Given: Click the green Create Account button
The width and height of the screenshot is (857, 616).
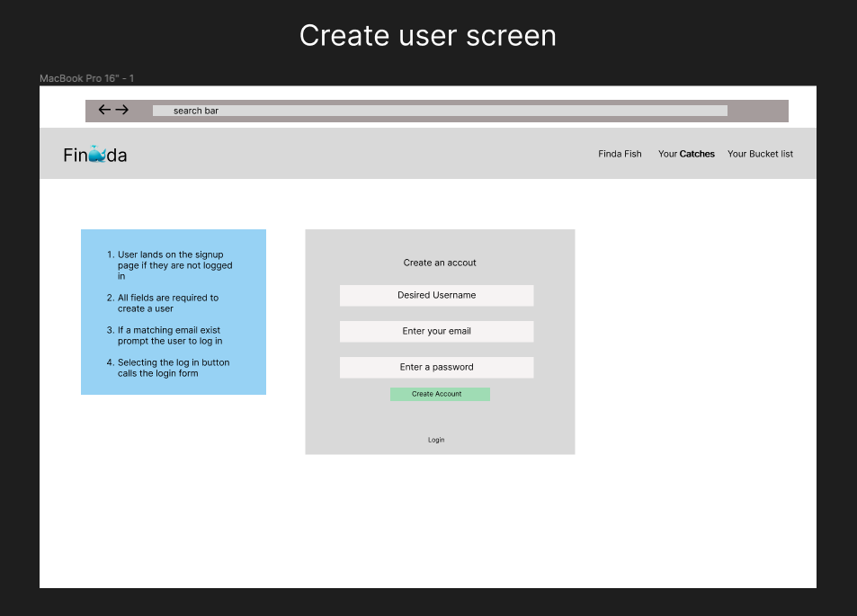Looking at the screenshot, I should [440, 394].
